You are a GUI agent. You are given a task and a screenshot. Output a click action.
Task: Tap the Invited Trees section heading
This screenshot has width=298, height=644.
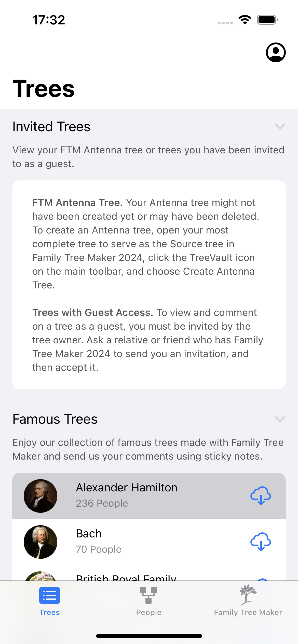51,127
